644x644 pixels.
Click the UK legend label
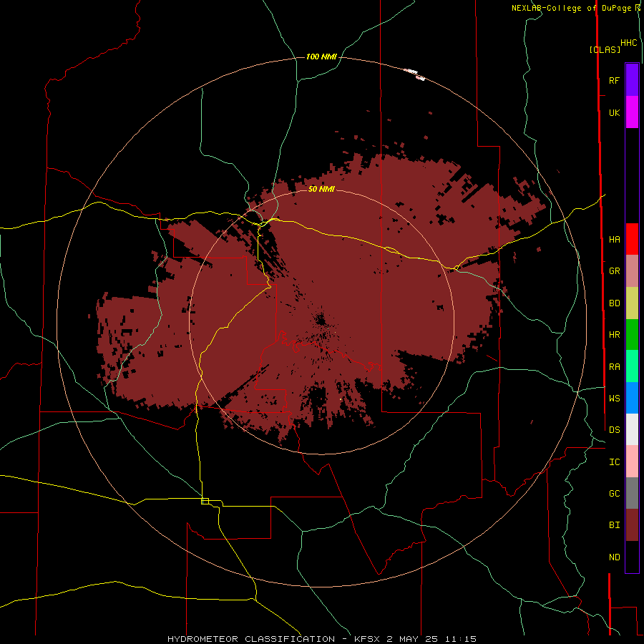(x=614, y=112)
